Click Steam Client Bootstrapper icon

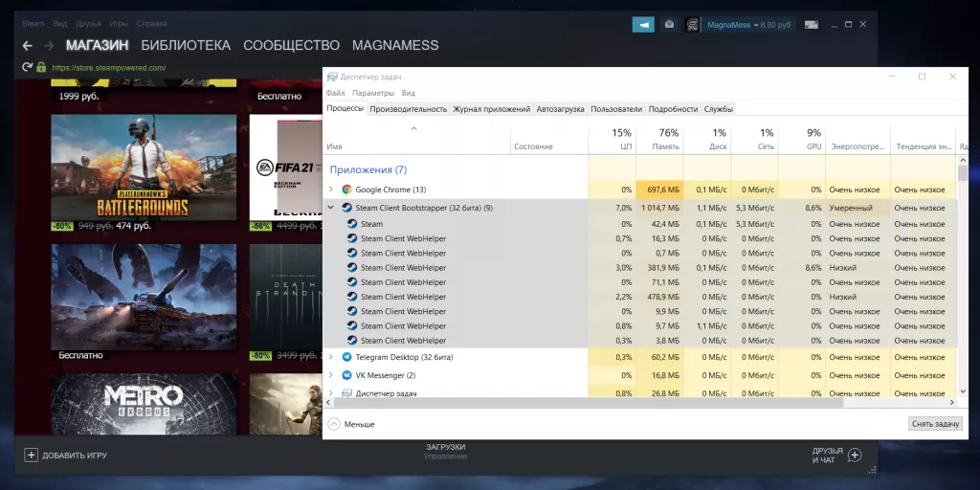click(346, 208)
